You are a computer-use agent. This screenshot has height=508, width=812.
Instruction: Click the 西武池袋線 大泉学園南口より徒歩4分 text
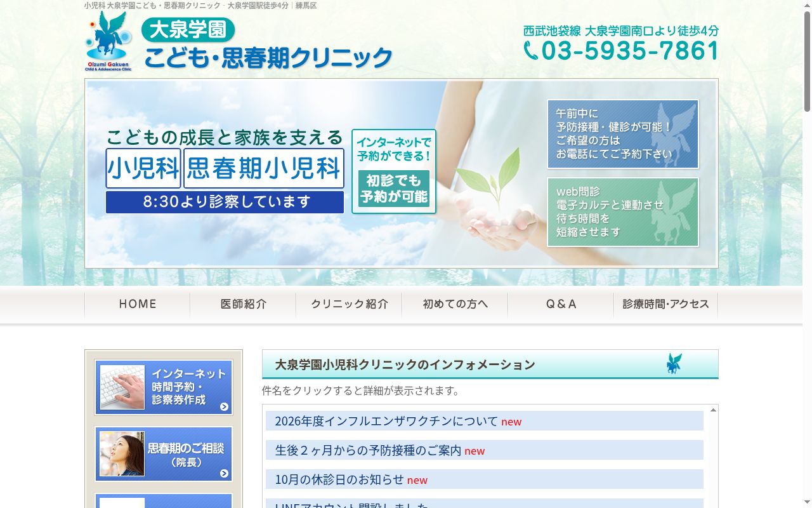pos(621,30)
